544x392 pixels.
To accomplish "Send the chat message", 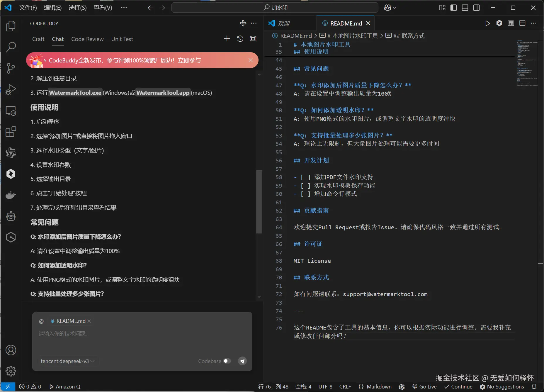I will click(242, 361).
